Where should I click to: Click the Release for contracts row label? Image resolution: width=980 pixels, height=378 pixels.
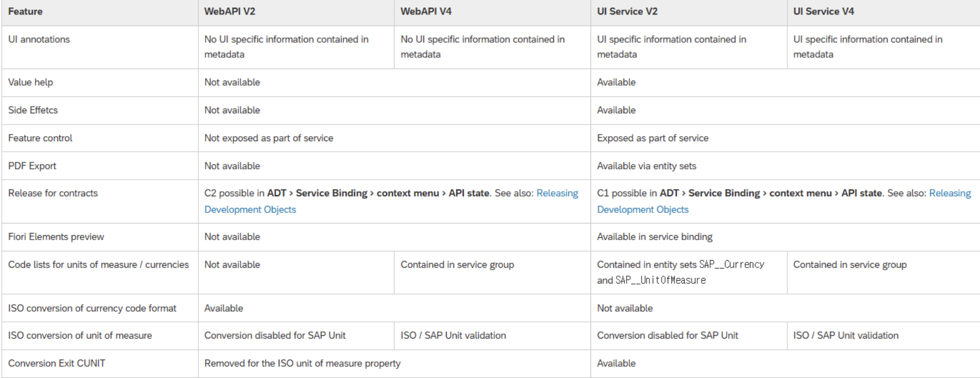point(53,193)
